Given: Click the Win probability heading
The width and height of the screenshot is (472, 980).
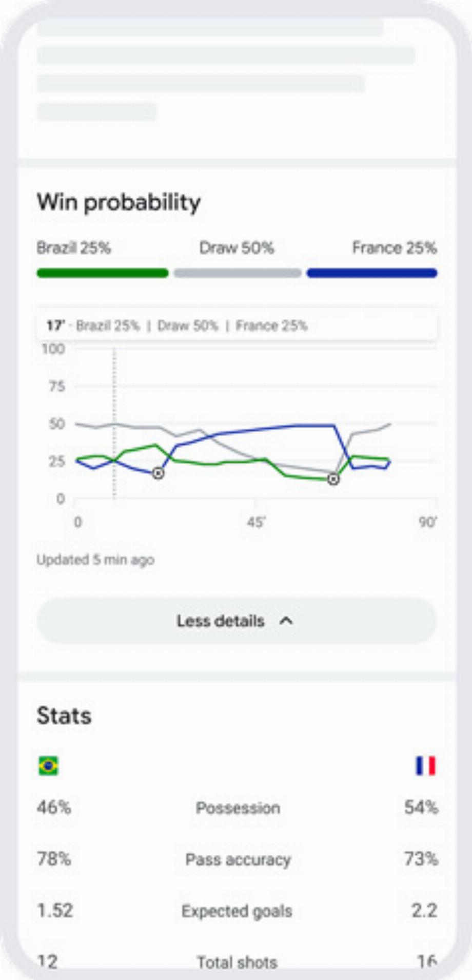Looking at the screenshot, I should [x=119, y=202].
